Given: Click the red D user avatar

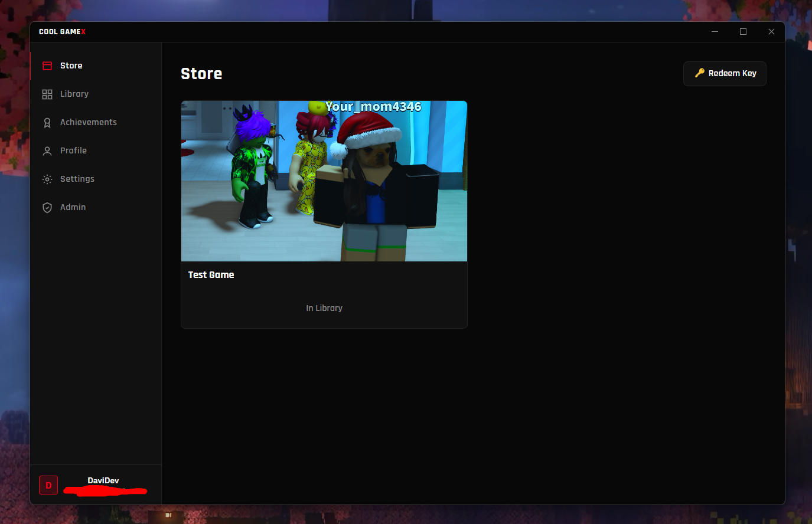Looking at the screenshot, I should [48, 485].
